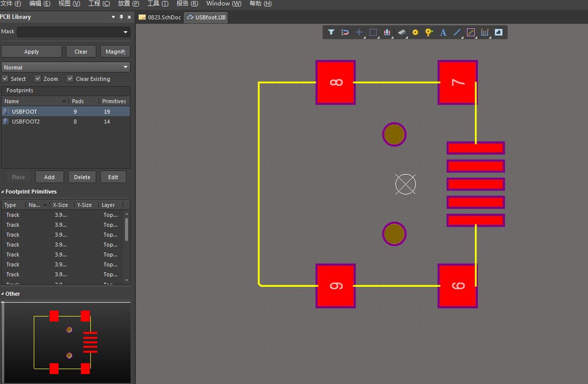Click the Delete footprint button
This screenshot has height=384, width=588.
pos(82,177)
